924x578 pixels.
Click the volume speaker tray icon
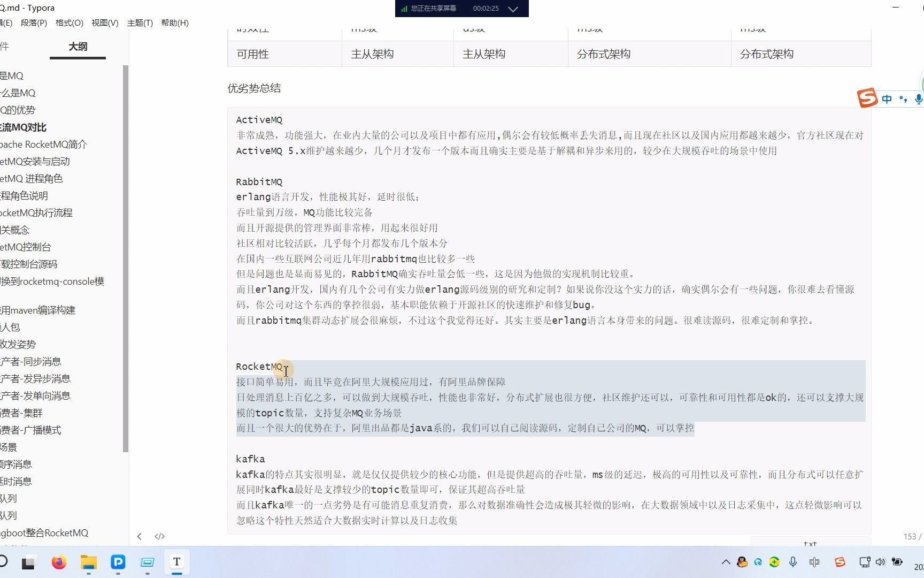point(880,562)
